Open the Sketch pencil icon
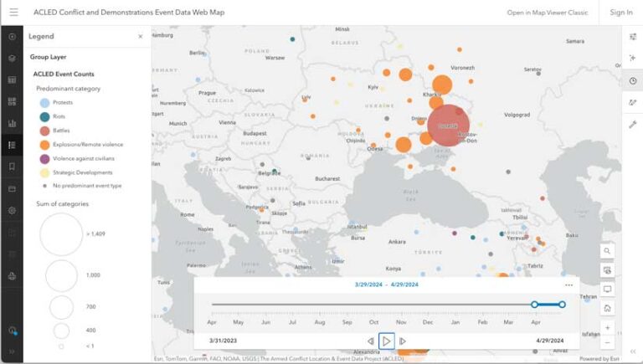This screenshot has width=643, height=364. (633, 102)
